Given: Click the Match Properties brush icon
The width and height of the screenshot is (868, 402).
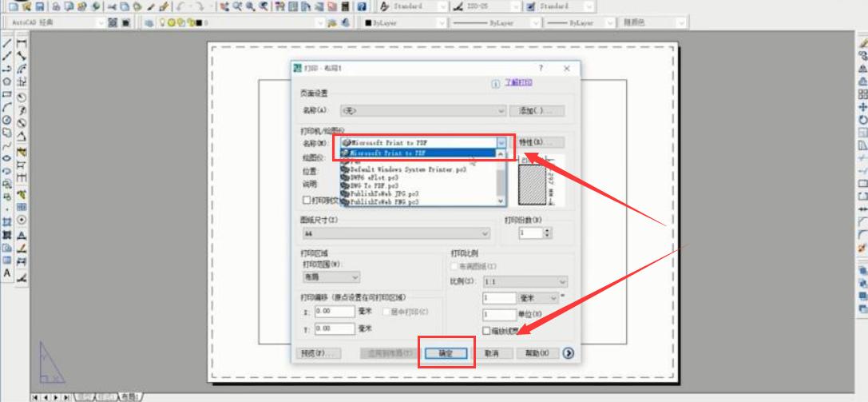Looking at the screenshot, I should [x=164, y=6].
